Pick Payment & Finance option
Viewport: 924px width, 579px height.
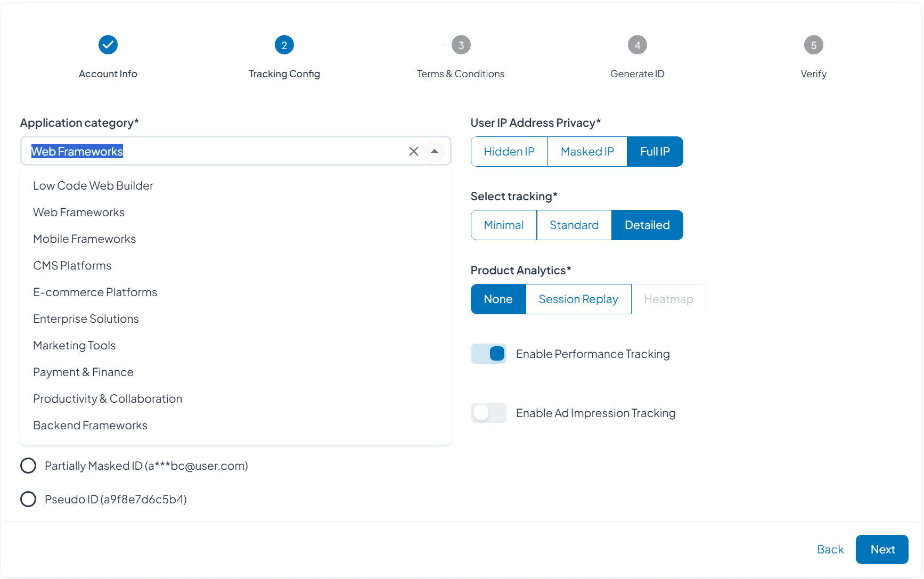236,372
